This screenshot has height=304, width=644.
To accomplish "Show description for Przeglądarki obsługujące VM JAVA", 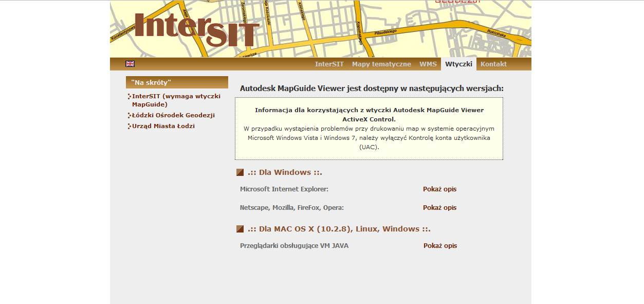I will pyautogui.click(x=440, y=246).
